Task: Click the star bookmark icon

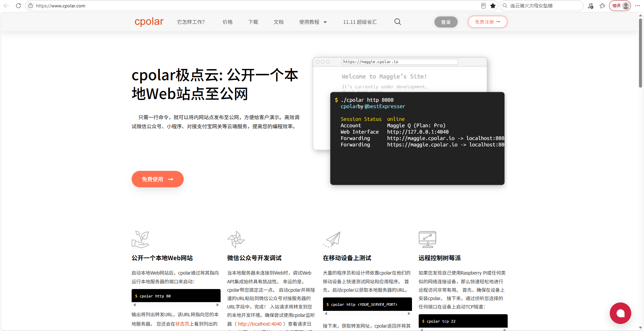Action: pyautogui.click(x=493, y=6)
